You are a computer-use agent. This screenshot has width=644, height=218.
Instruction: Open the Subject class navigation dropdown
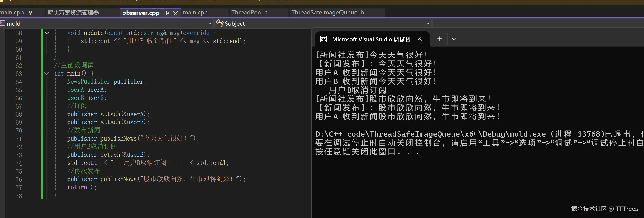(428, 24)
